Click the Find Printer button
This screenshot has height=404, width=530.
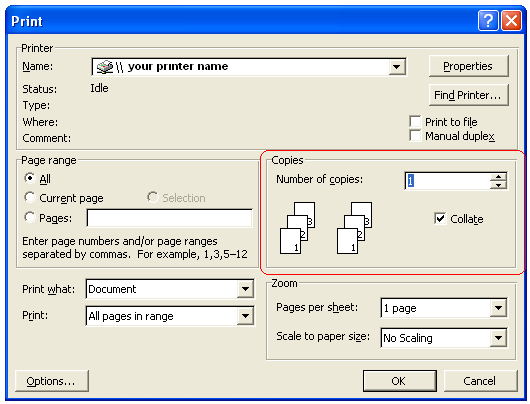point(468,95)
